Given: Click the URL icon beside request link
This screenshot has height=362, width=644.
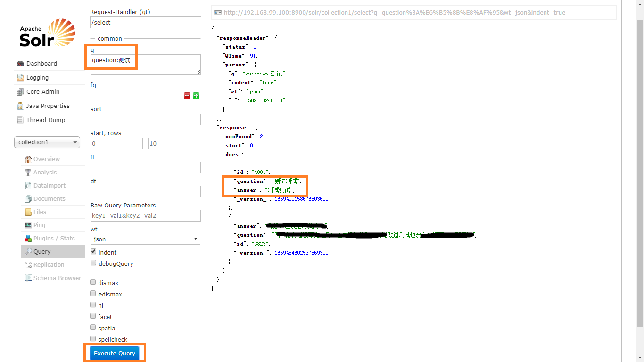Looking at the screenshot, I should tap(218, 13).
